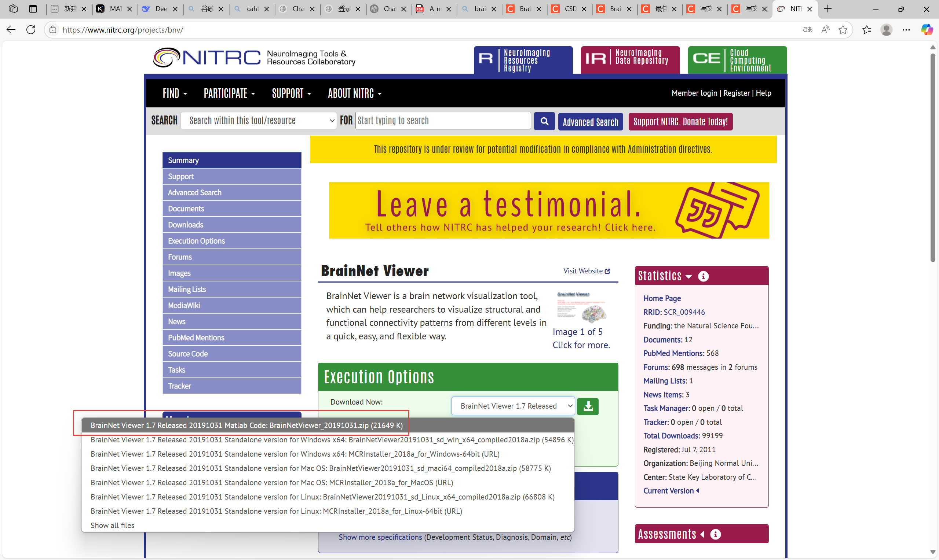Open the browser settings ellipsis menu
Viewport: 939px width, 560px height.
(x=906, y=30)
